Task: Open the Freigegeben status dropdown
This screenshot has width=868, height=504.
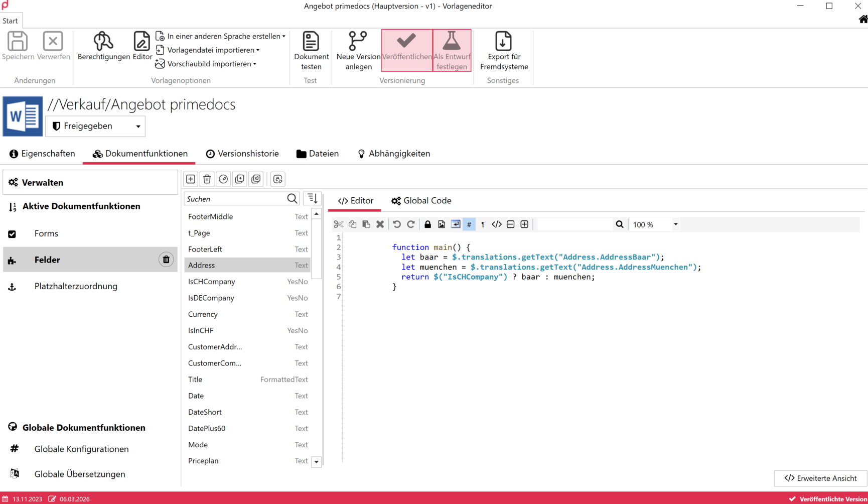Action: point(95,126)
